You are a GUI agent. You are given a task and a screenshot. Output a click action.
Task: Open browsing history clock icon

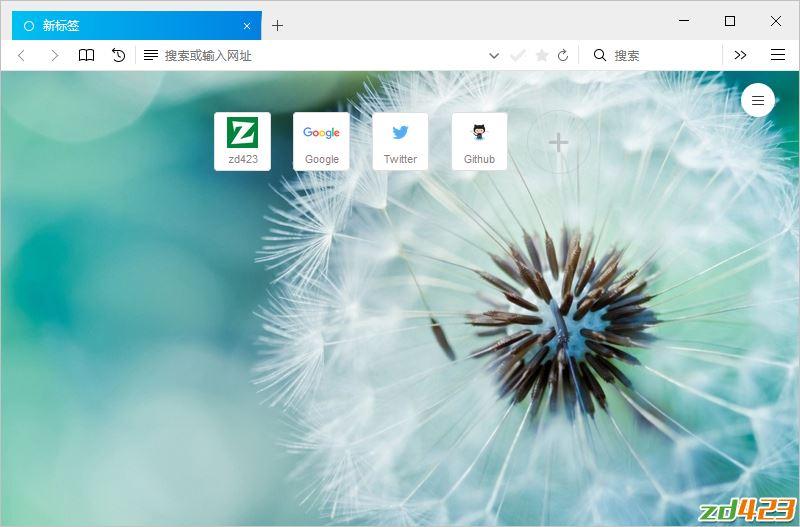[x=118, y=55]
